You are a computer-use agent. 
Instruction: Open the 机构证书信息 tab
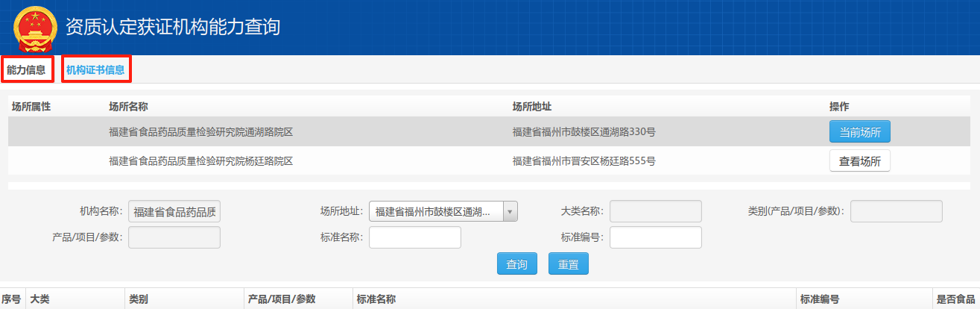95,70
